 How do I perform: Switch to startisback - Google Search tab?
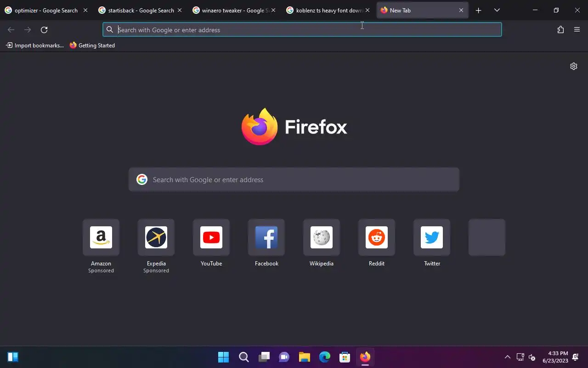tap(141, 10)
